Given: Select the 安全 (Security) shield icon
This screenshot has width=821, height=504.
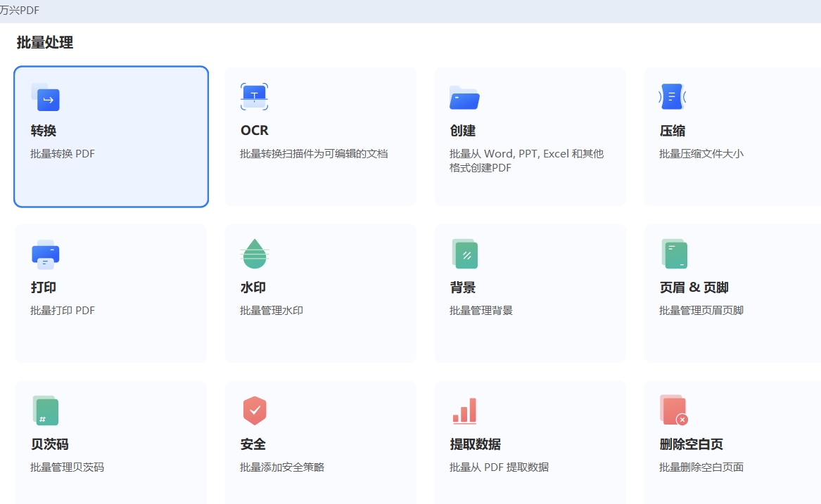Looking at the screenshot, I should pyautogui.click(x=254, y=411).
